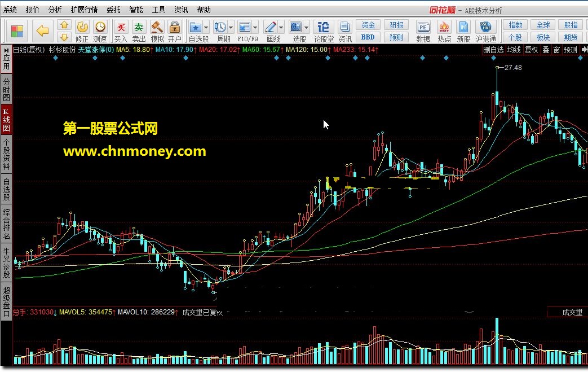Open the 测速 speed test clock icon
588x372 pixels.
tap(100, 31)
